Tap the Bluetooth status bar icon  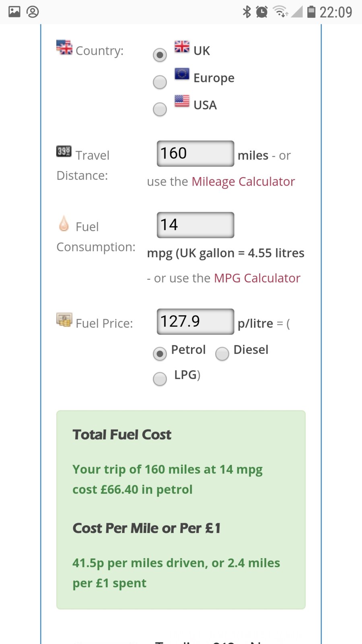(x=247, y=12)
